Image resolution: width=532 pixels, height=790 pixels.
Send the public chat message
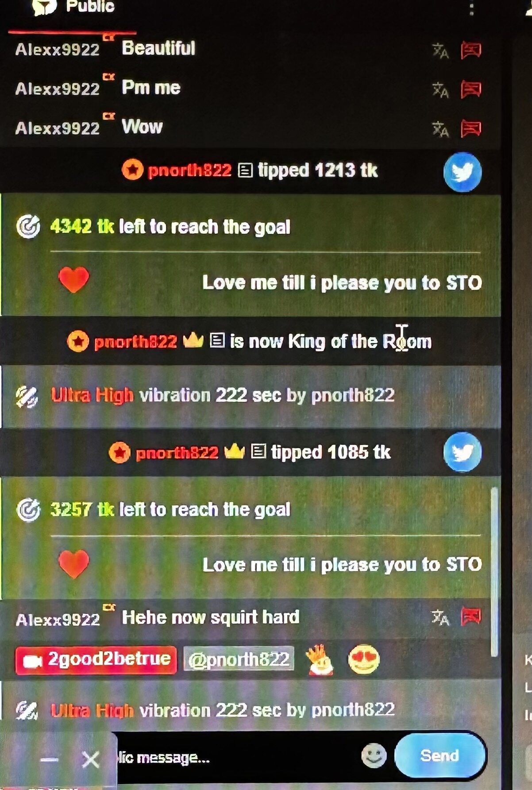click(440, 755)
